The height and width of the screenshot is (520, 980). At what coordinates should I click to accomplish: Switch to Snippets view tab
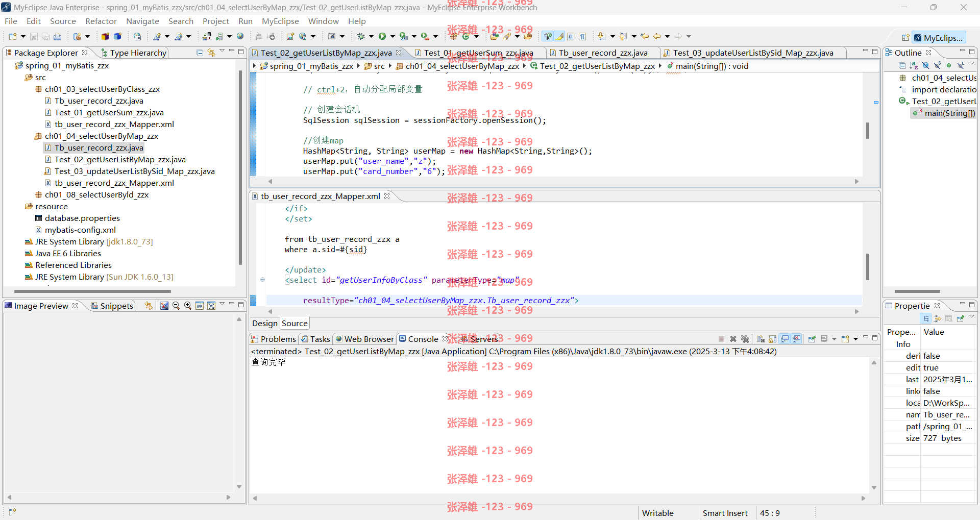click(x=112, y=306)
